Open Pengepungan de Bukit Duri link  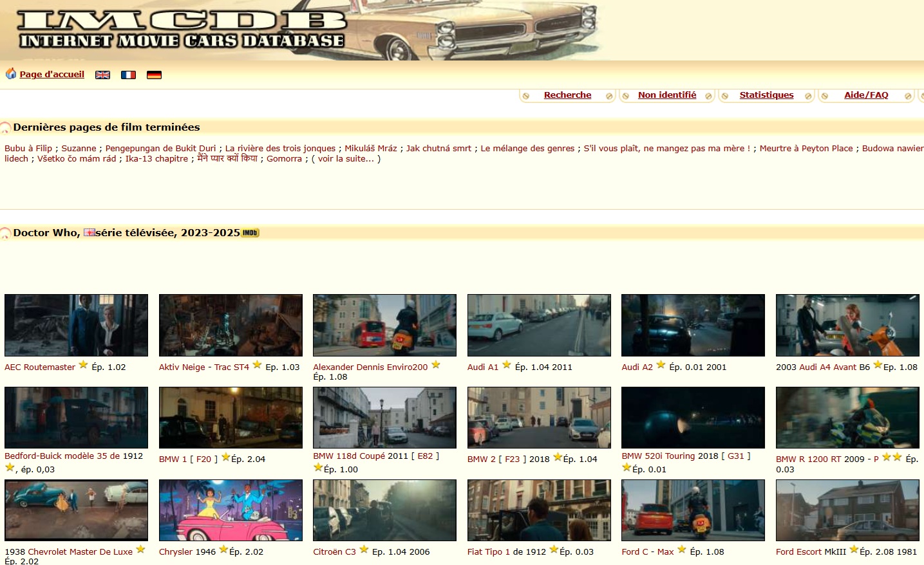coord(160,149)
